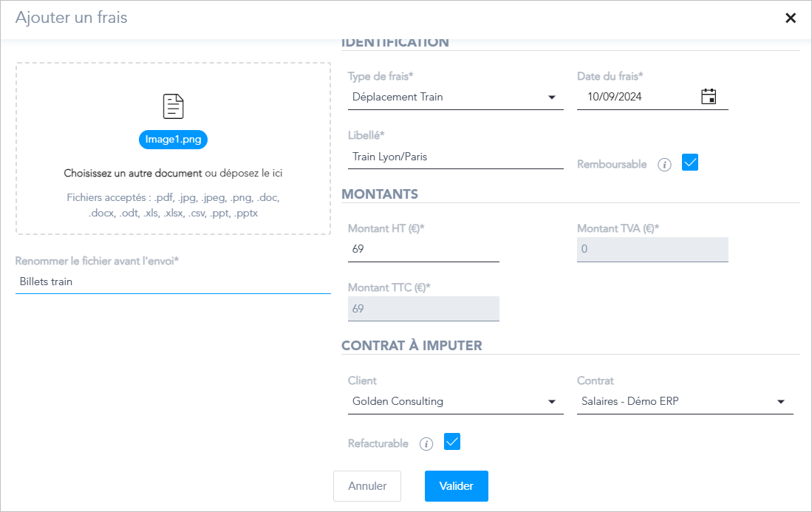Edit the Montant HT field

[x=423, y=249]
